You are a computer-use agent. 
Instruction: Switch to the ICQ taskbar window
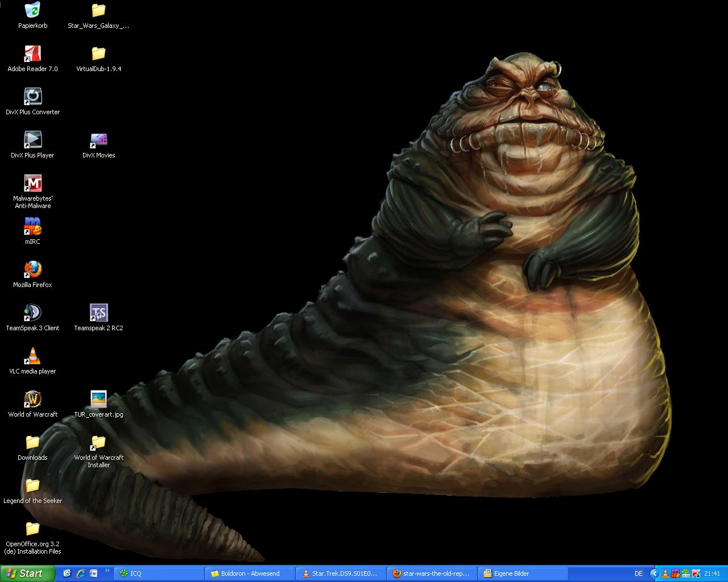click(x=160, y=573)
